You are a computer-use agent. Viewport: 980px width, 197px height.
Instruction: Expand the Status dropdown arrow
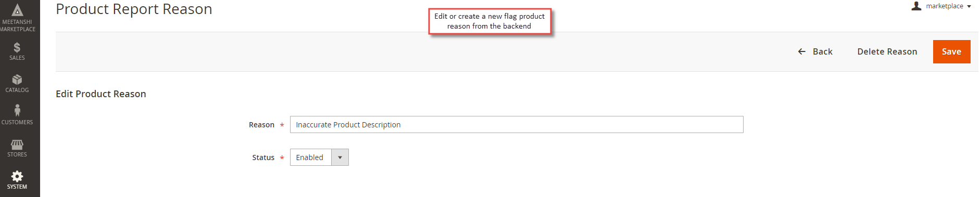point(340,157)
